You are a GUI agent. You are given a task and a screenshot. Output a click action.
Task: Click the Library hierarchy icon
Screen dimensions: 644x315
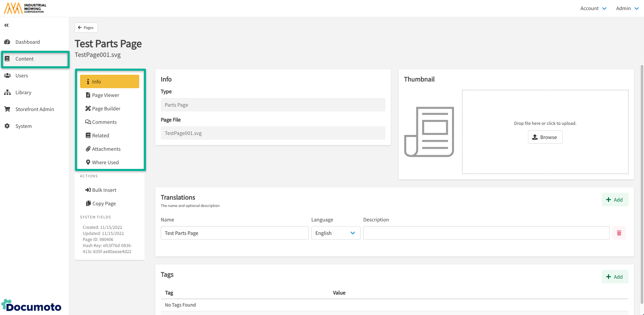point(7,93)
